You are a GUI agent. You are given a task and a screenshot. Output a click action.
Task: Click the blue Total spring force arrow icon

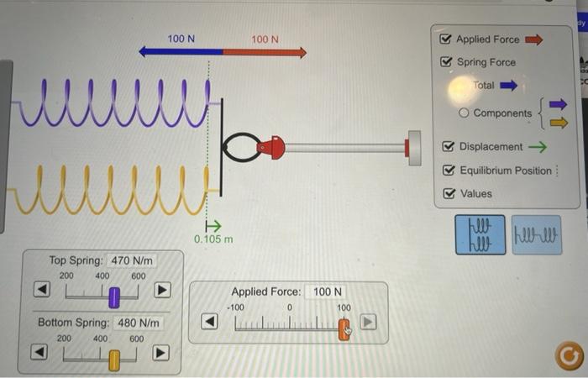coord(508,86)
